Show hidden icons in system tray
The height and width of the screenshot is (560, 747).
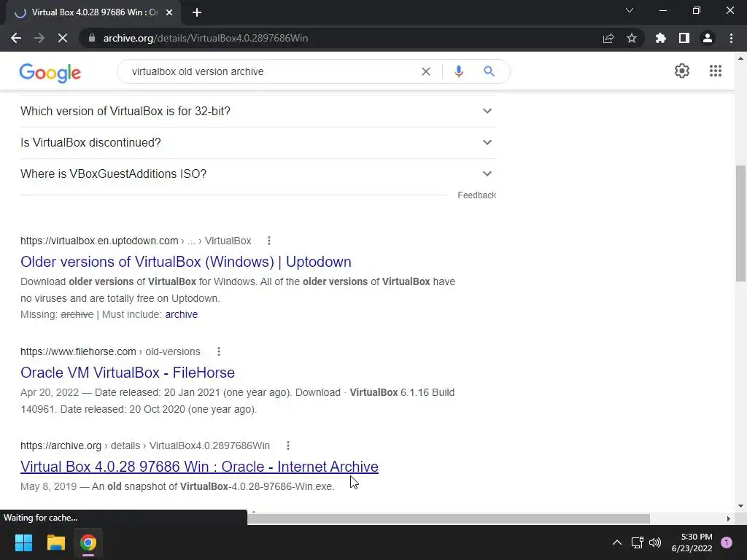tap(617, 542)
